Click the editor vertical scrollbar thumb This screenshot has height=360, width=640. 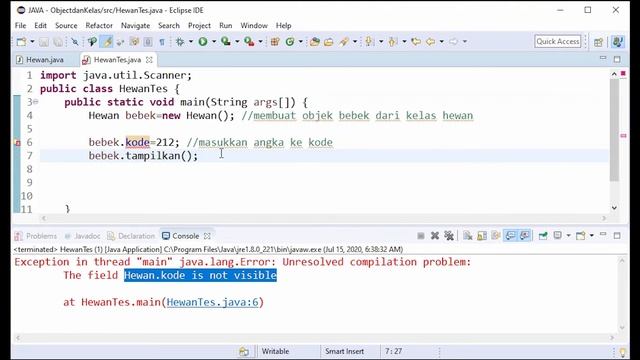[614, 131]
